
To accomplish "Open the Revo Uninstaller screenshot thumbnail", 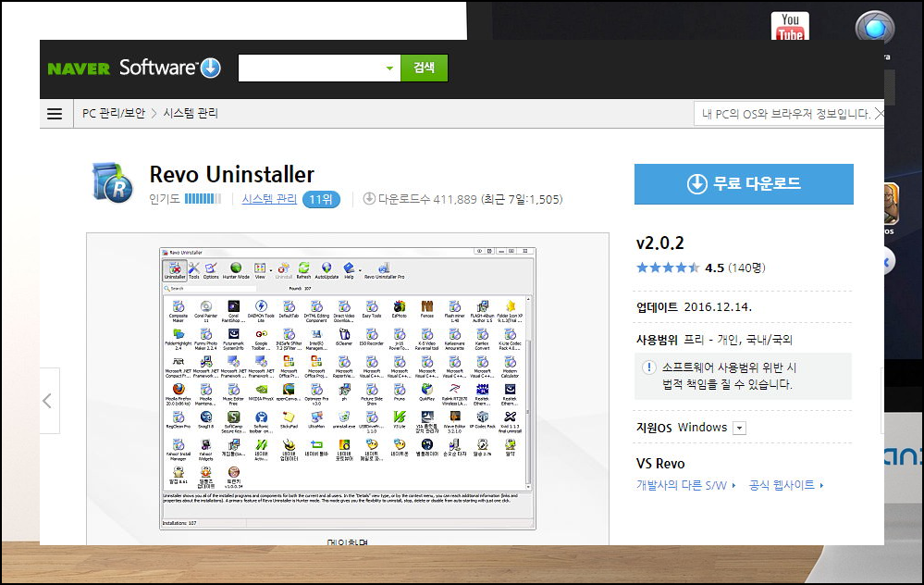I will click(348, 389).
